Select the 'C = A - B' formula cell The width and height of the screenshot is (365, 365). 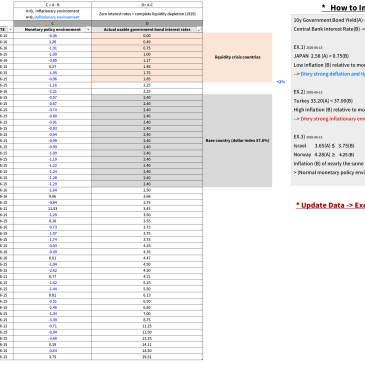point(52,5)
